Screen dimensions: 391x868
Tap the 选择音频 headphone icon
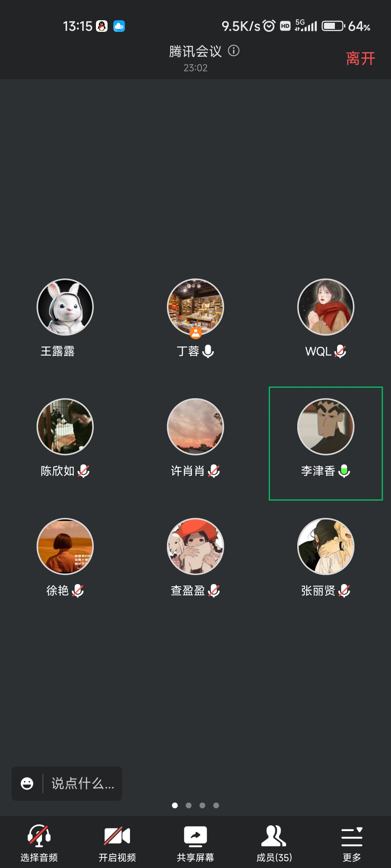39,835
